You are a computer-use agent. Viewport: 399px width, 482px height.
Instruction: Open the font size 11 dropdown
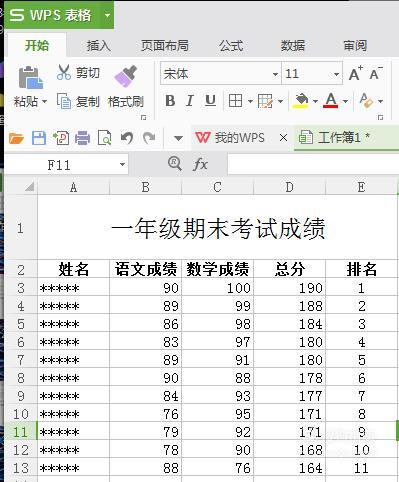336,74
